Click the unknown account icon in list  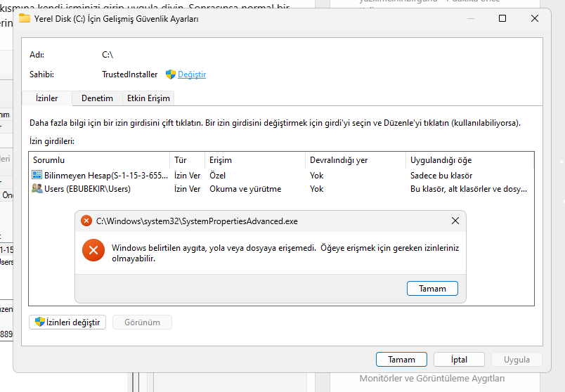(37, 175)
